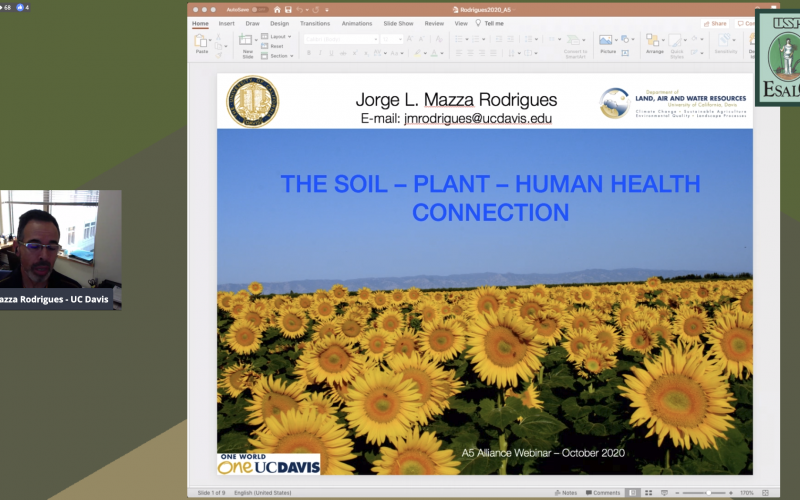Clear all text formatting
The height and width of the screenshot is (500, 800).
pyautogui.click(x=439, y=39)
